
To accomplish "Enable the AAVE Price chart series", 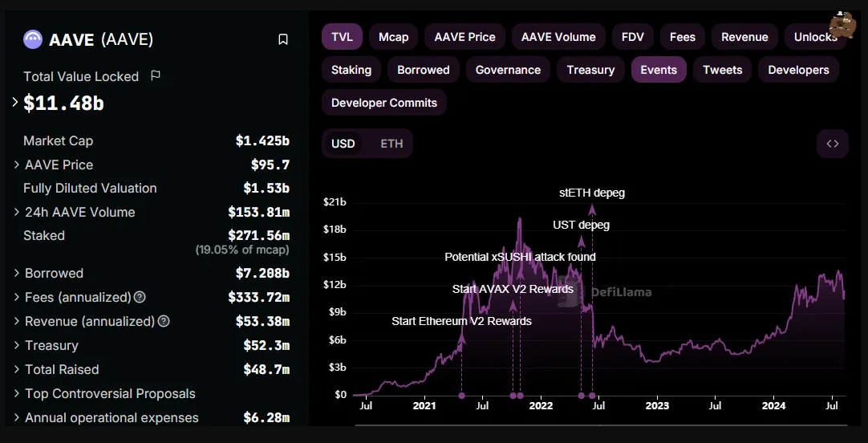I will pos(465,37).
